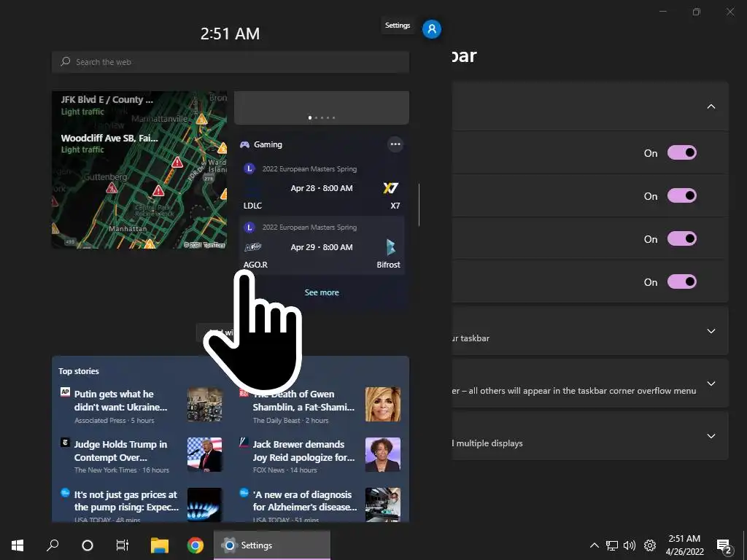Click the X7 team logo

point(391,188)
